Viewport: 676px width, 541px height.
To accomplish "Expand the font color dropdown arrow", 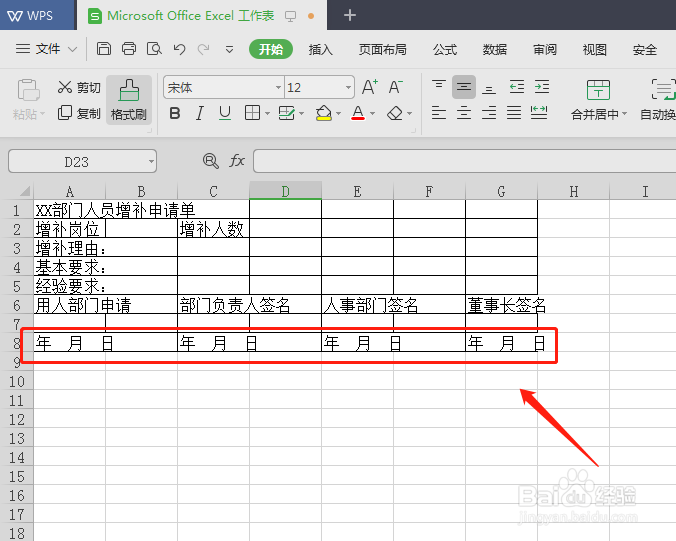I will point(372,114).
